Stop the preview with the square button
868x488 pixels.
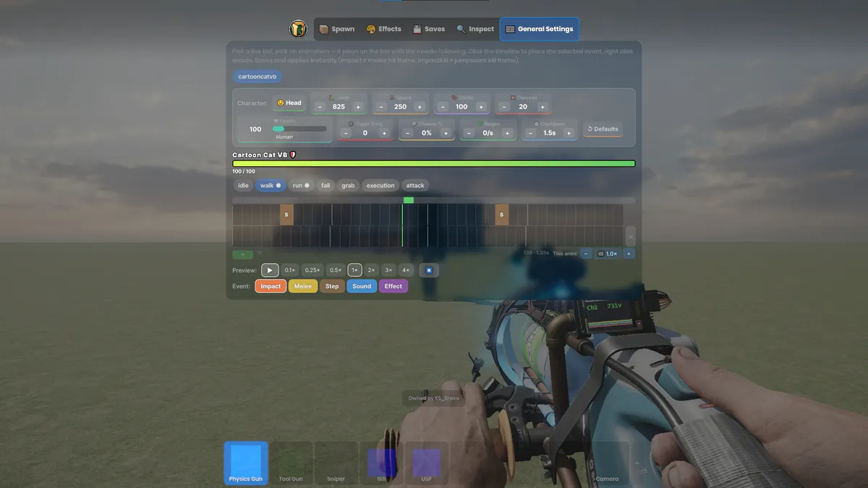[429, 270]
